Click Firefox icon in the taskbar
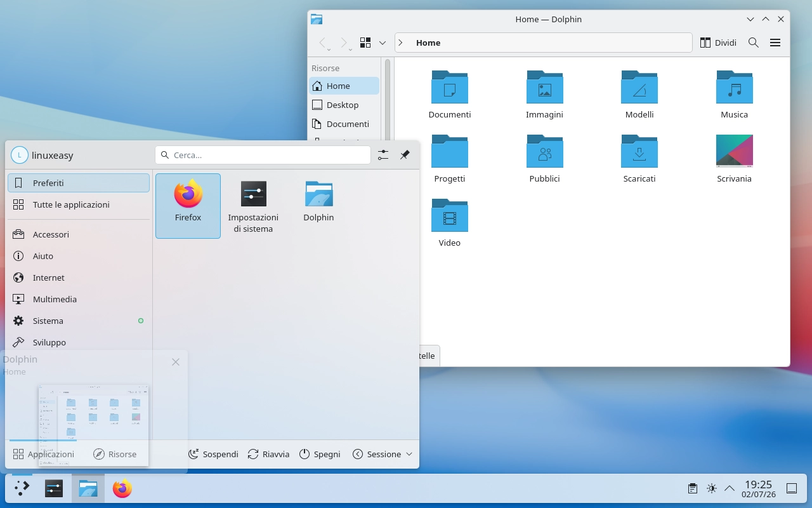This screenshot has height=508, width=812. point(122,488)
